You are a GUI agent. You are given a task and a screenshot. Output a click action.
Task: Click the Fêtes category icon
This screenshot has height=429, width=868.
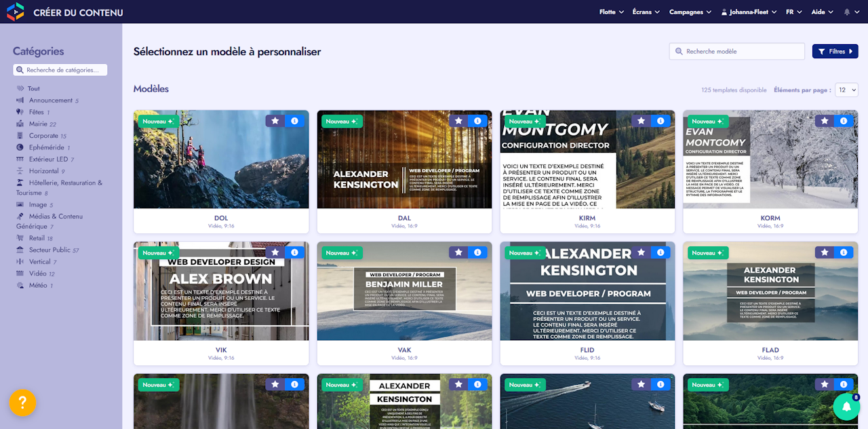[20, 112]
